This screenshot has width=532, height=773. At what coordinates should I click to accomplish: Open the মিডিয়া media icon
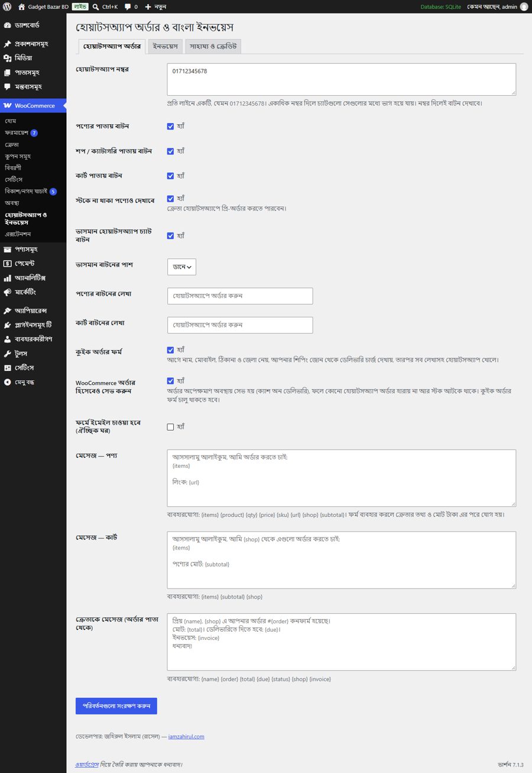click(x=7, y=58)
